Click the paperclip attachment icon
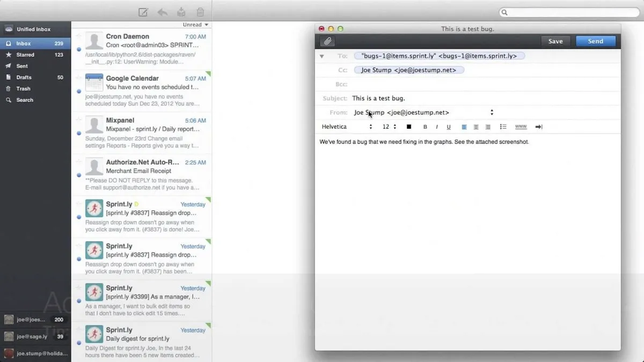The width and height of the screenshot is (644, 362). pos(327,41)
